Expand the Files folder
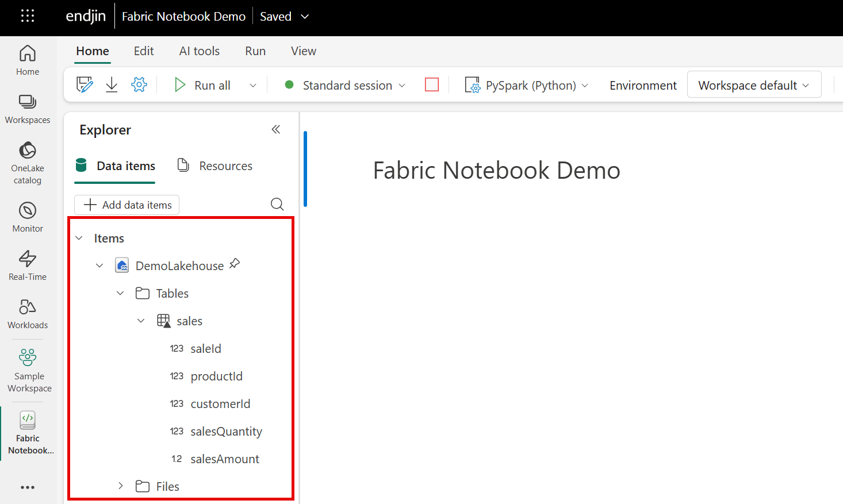 click(120, 486)
